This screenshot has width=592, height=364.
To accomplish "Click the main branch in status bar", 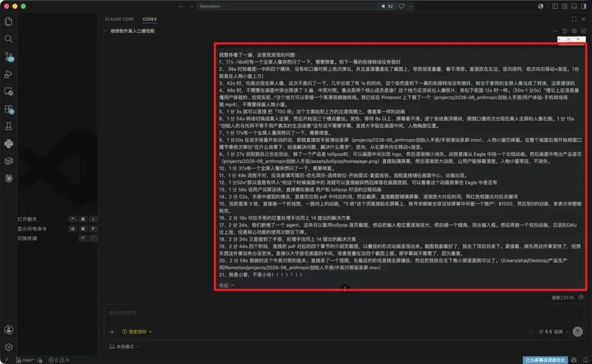I will pos(25,360).
